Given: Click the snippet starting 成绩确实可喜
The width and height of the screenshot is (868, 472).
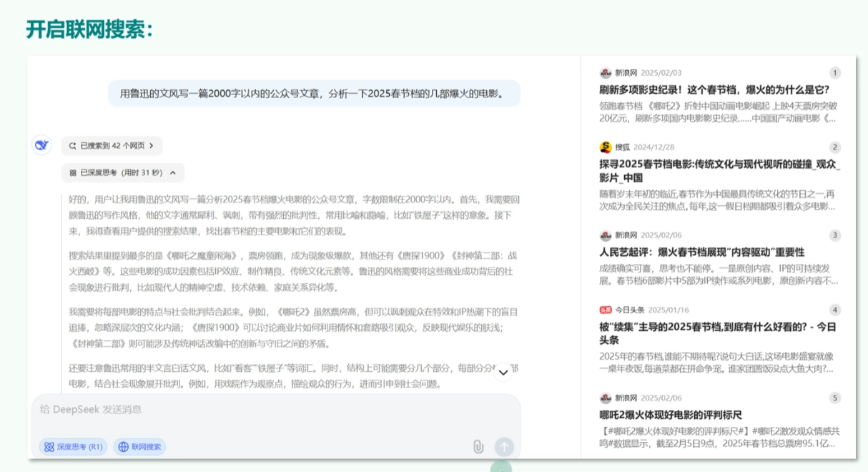Looking at the screenshot, I should (719, 274).
